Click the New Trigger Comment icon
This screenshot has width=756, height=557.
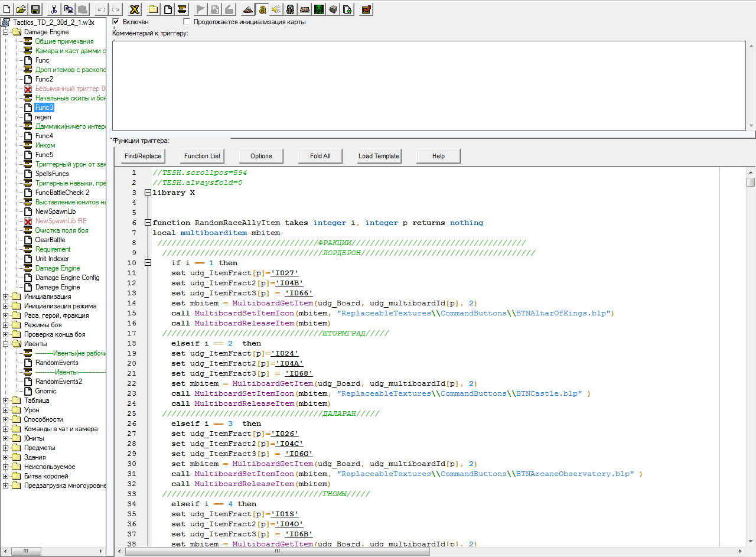[x=182, y=9]
